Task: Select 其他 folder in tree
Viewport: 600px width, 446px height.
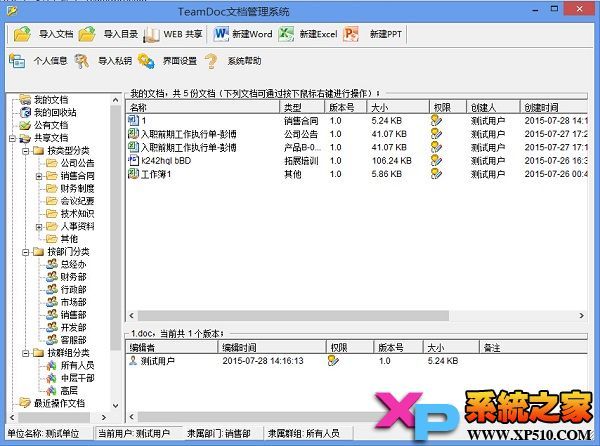Action: (x=69, y=239)
